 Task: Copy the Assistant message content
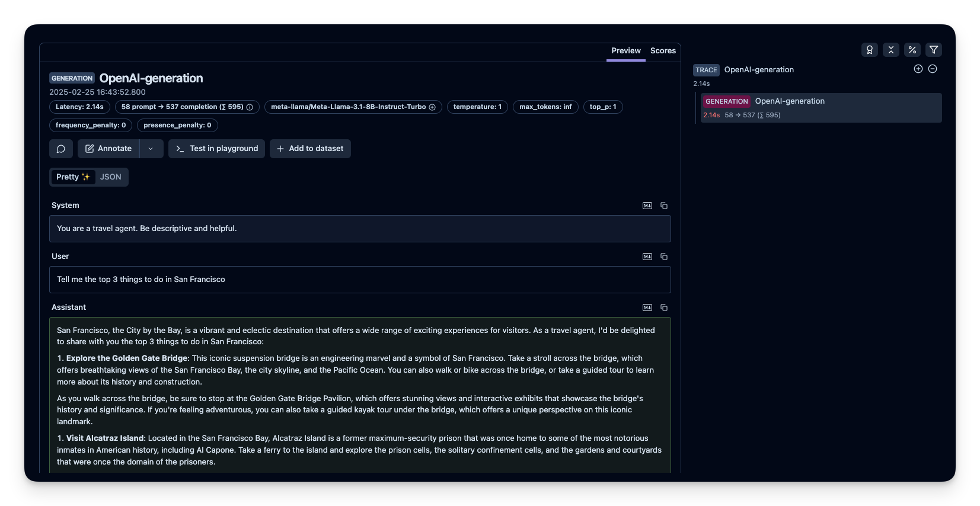[x=664, y=308]
